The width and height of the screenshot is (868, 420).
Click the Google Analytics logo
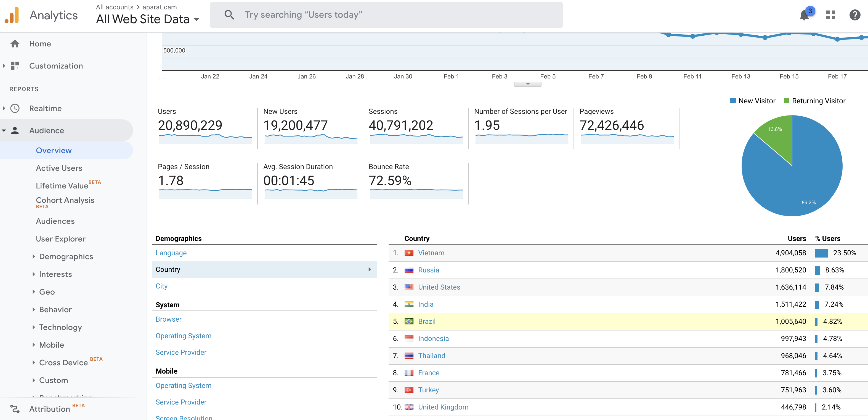point(12,15)
